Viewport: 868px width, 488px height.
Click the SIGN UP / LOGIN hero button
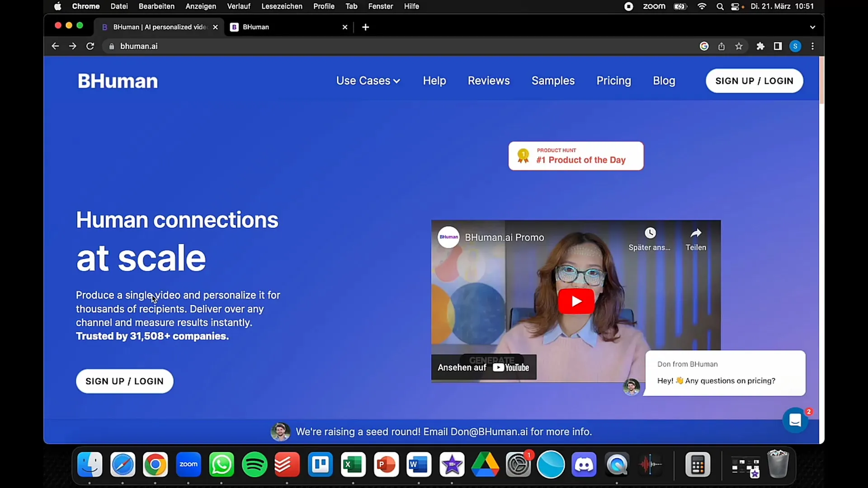point(125,381)
